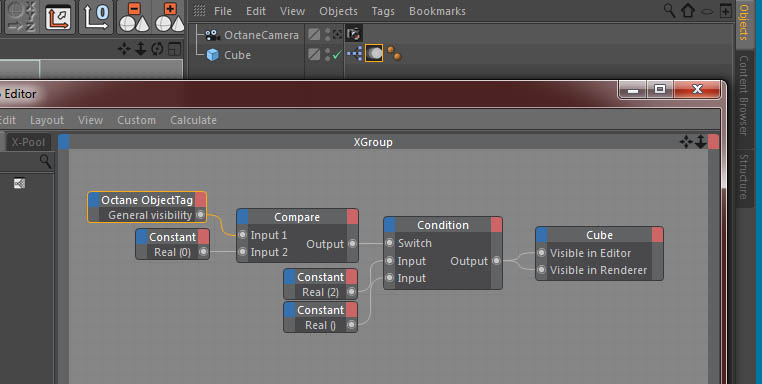Open Compare node blue input ports menu
762x384 pixels.
[243, 217]
